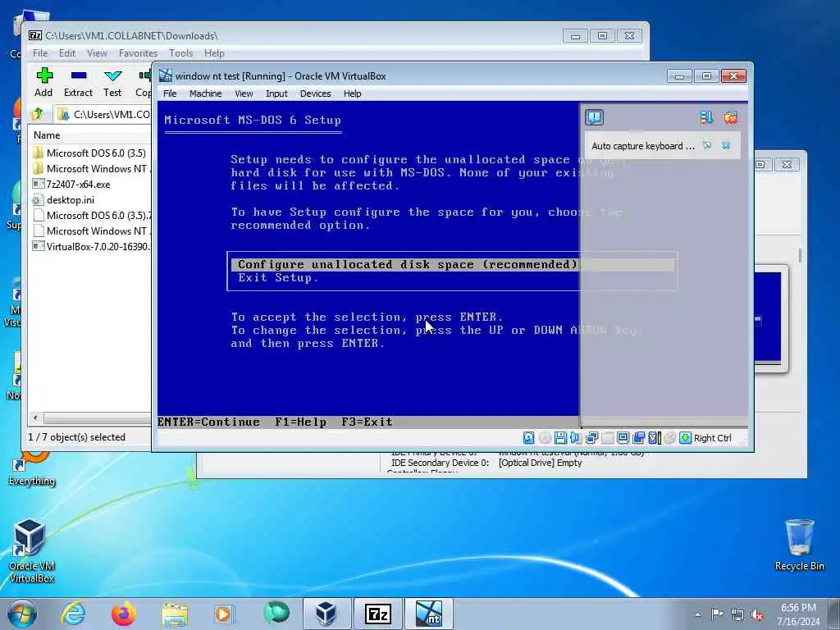
Task: Click the audio speaker indicator in VM status bar
Action: point(575,438)
